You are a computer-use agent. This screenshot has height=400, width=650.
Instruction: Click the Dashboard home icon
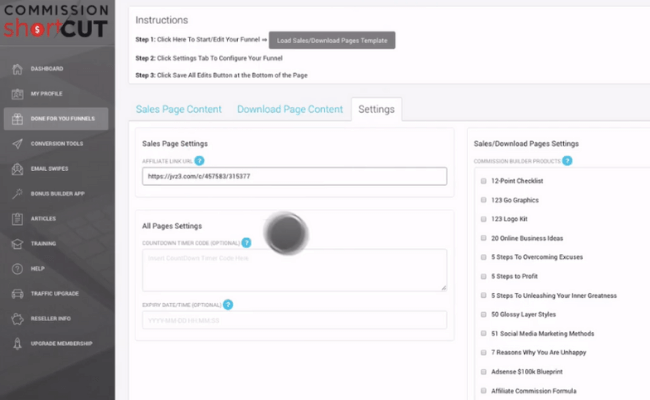[17, 69]
